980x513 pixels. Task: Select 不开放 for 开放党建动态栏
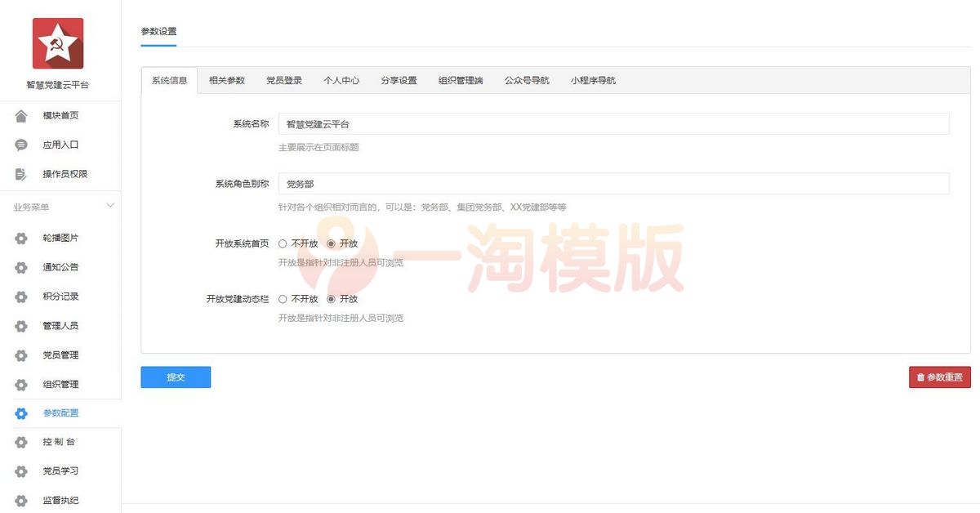[x=282, y=299]
